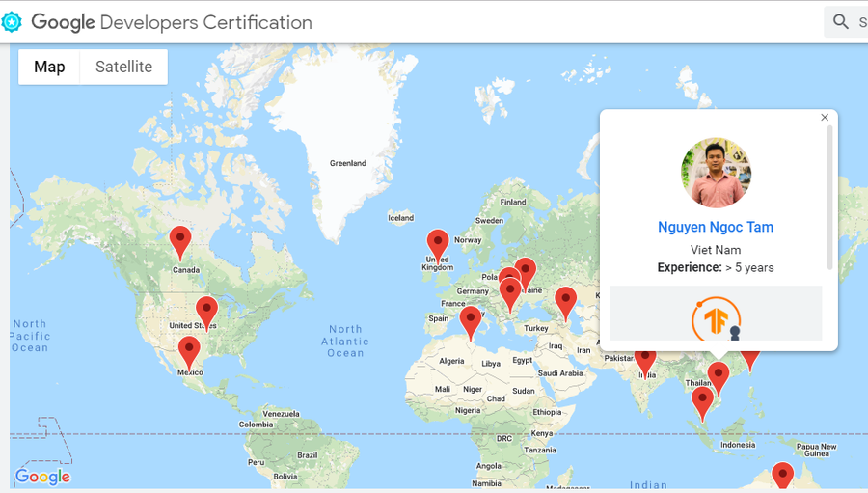Image resolution: width=868 pixels, height=493 pixels.
Task: Click the Saudi Arabia label
Action: point(560,373)
